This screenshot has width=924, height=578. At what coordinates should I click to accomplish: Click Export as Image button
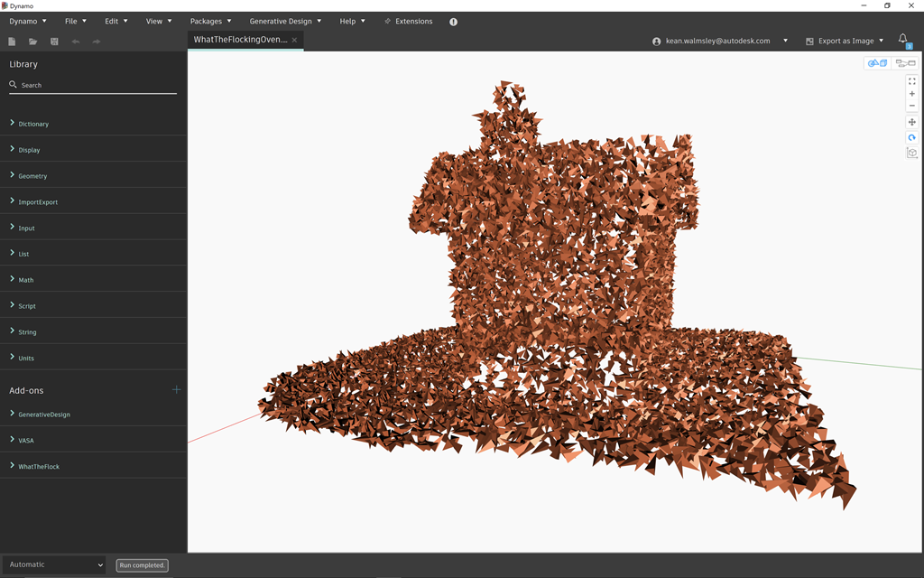pos(845,41)
